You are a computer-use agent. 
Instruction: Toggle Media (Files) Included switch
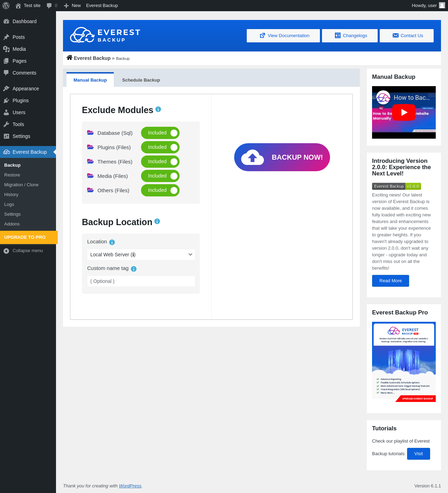(x=160, y=176)
